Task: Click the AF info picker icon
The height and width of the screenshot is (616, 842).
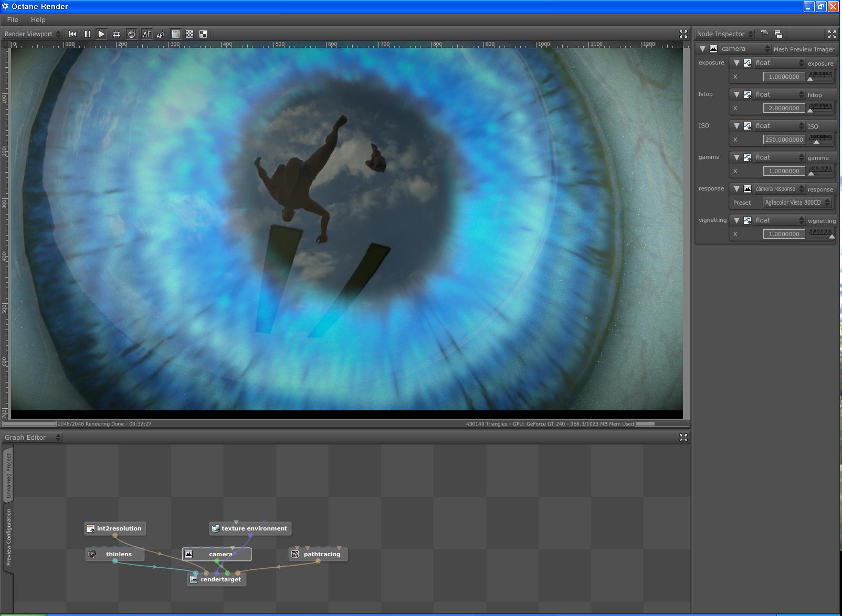Action: point(161,34)
